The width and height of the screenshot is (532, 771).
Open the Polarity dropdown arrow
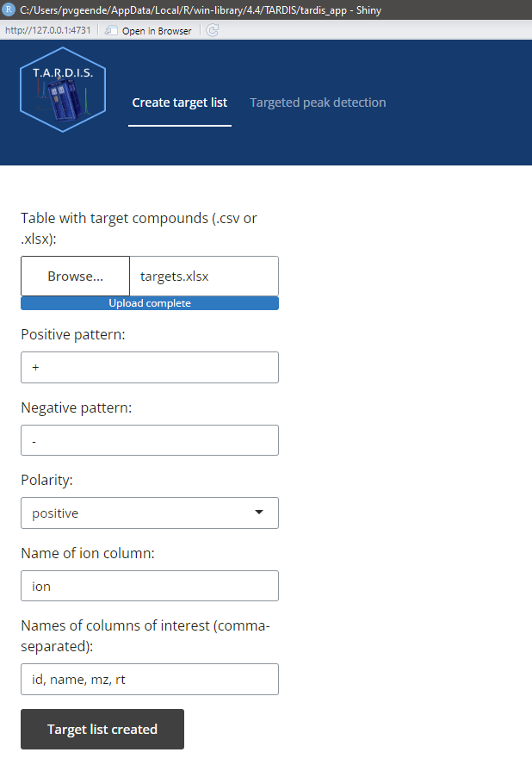point(260,513)
